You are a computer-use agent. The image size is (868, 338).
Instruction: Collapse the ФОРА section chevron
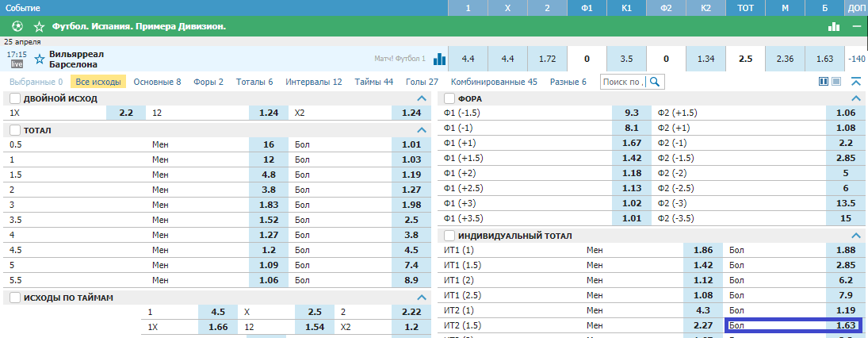(x=856, y=98)
